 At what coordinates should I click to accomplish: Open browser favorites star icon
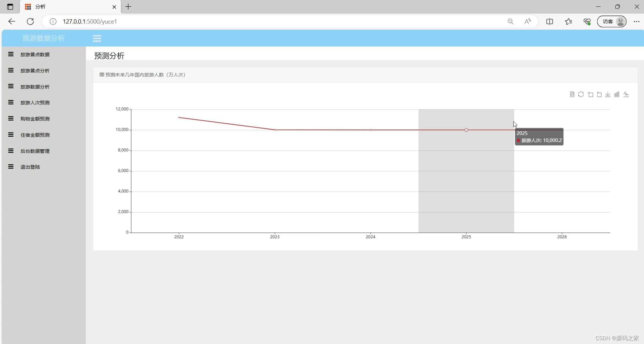pos(568,21)
